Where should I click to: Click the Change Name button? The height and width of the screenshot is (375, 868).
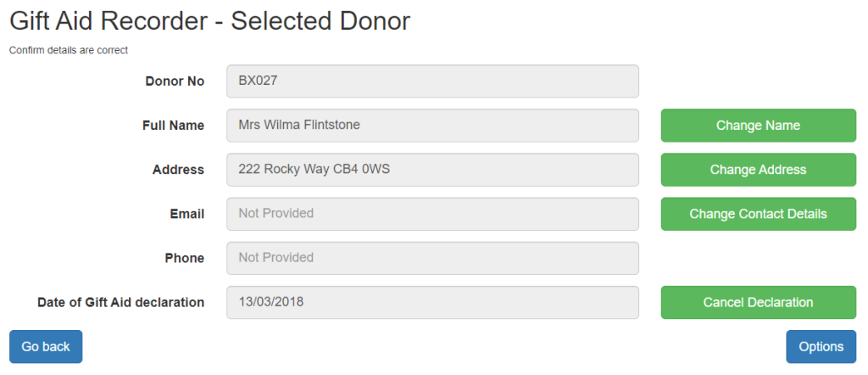758,126
